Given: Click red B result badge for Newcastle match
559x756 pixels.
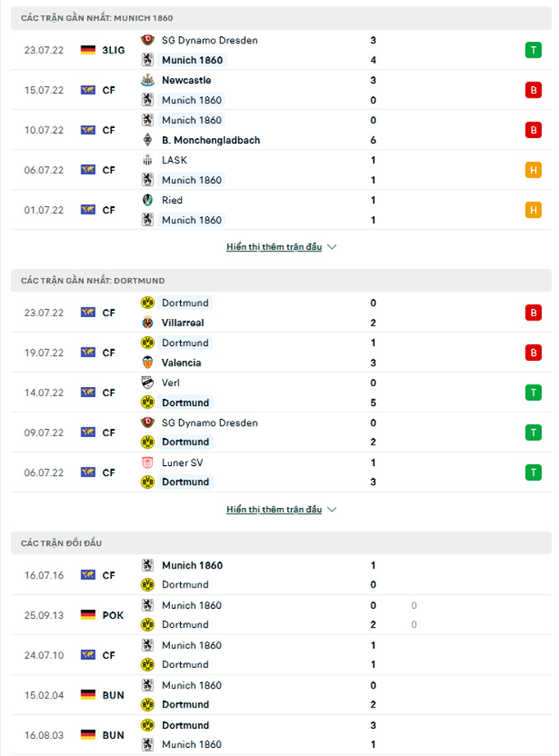Looking at the screenshot, I should (x=533, y=90).
